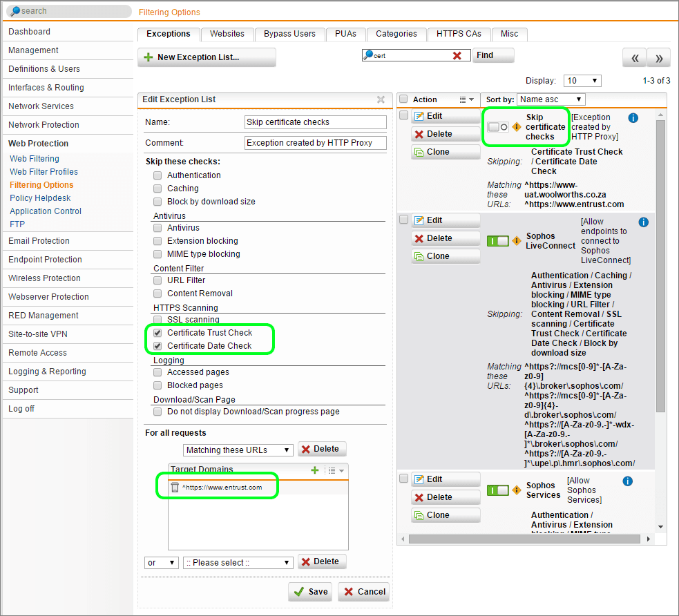Open the Please select condition dropdown

[x=238, y=563]
